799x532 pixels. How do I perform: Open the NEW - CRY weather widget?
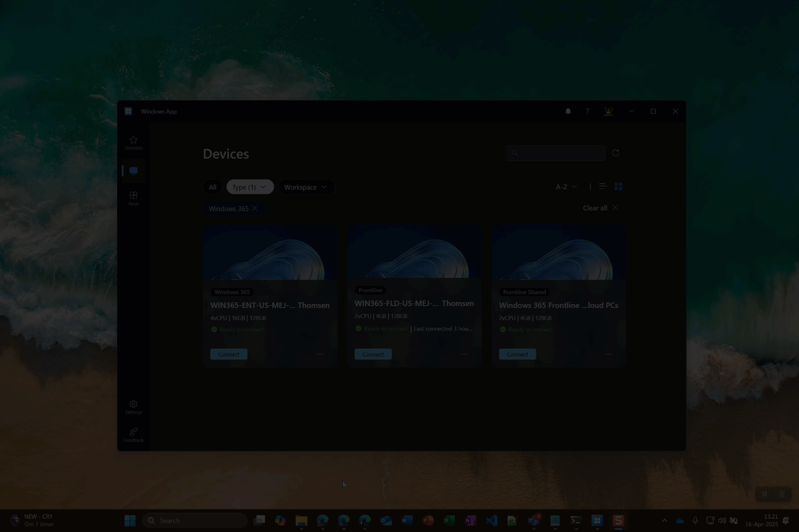tap(32, 521)
